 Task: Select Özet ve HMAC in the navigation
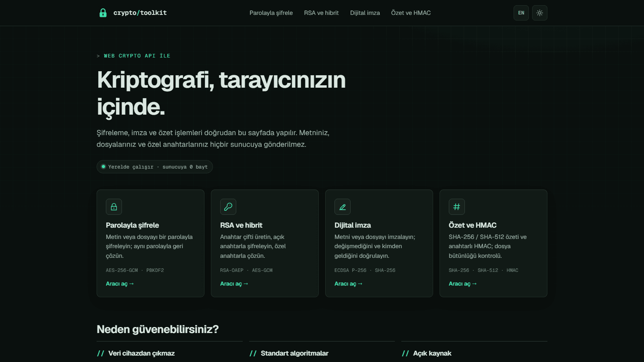tap(411, 13)
